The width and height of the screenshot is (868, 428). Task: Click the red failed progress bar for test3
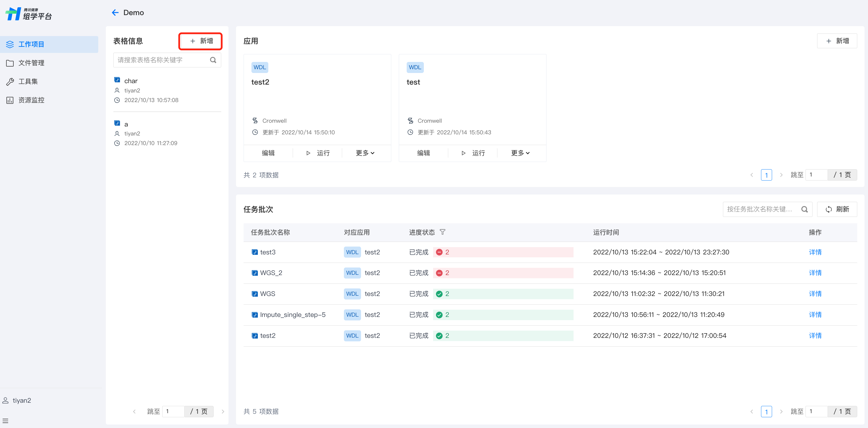503,252
